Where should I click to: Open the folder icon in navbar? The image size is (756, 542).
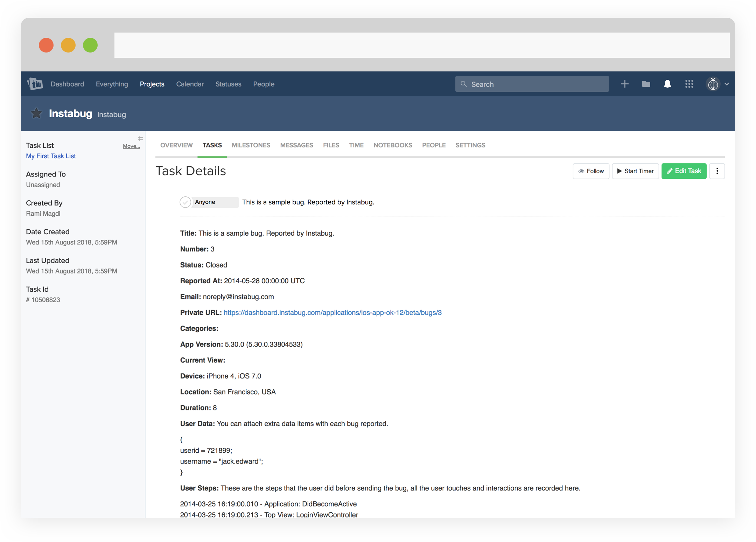point(646,84)
